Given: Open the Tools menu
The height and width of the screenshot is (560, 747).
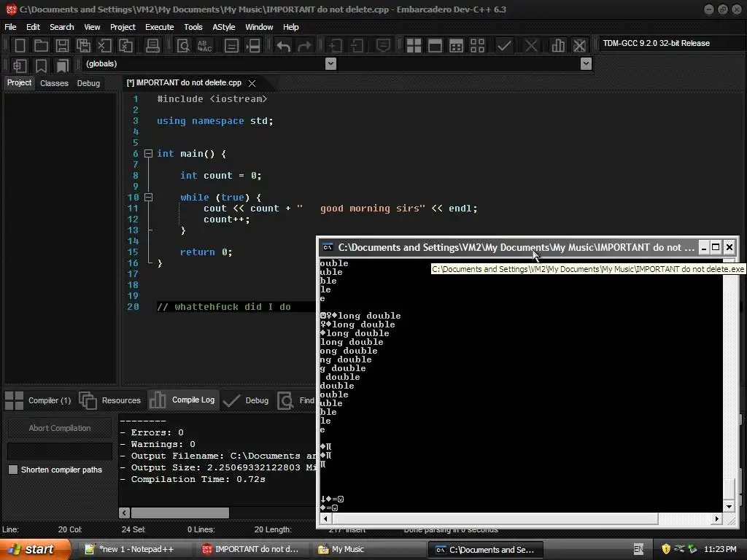Looking at the screenshot, I should [193, 27].
